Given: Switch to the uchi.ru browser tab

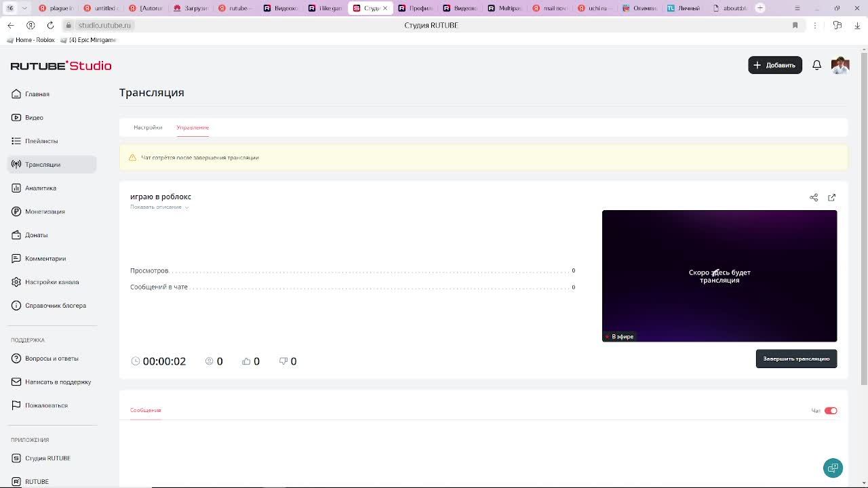Looking at the screenshot, I should (595, 8).
